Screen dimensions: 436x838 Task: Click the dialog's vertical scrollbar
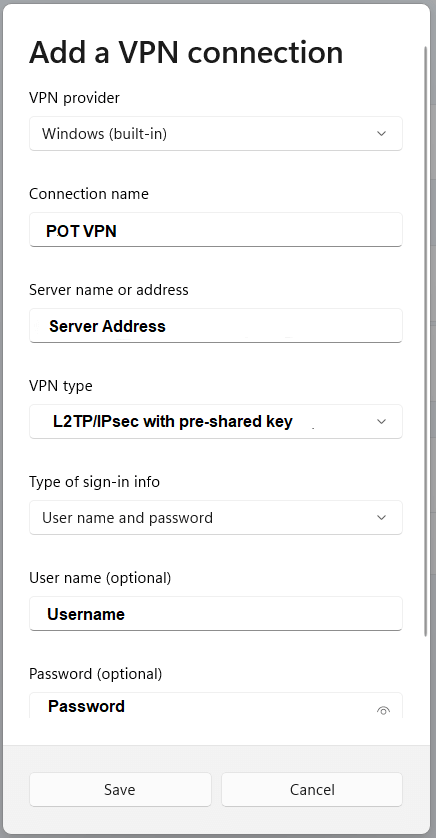pyautogui.click(x=426, y=342)
